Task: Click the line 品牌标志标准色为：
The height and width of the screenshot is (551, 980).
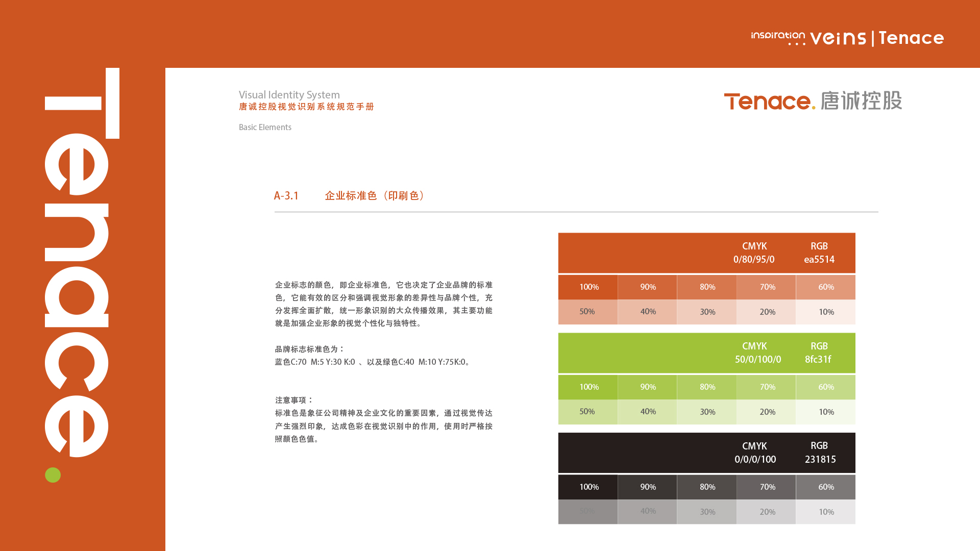Action: tap(310, 349)
